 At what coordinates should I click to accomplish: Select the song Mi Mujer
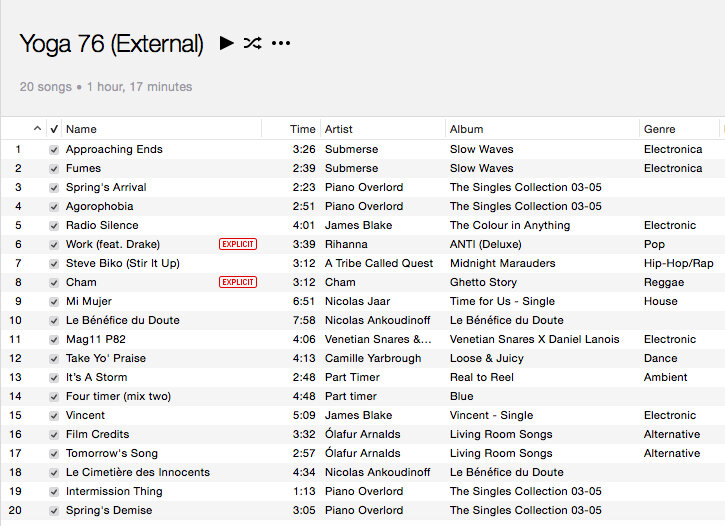tap(89, 301)
